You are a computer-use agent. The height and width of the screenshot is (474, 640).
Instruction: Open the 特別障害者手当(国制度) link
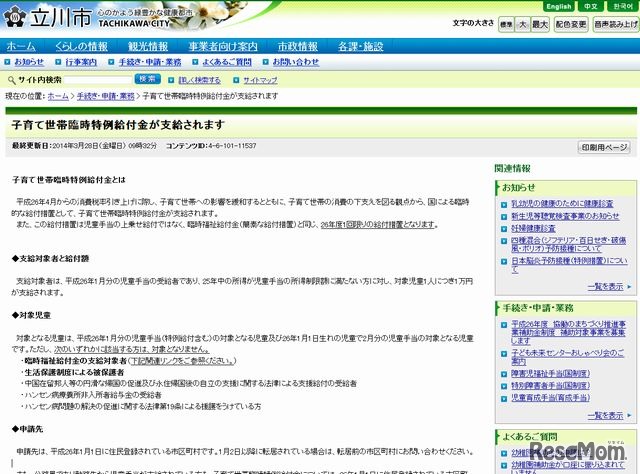pyautogui.click(x=551, y=386)
